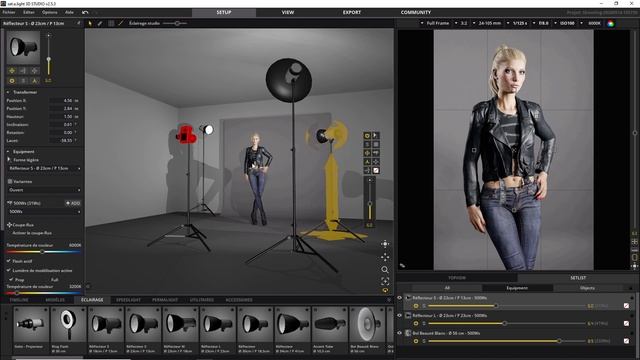640x360 pixels.
Task: Adjust the top Température de couleur 6000K slider
Action: tap(44, 252)
